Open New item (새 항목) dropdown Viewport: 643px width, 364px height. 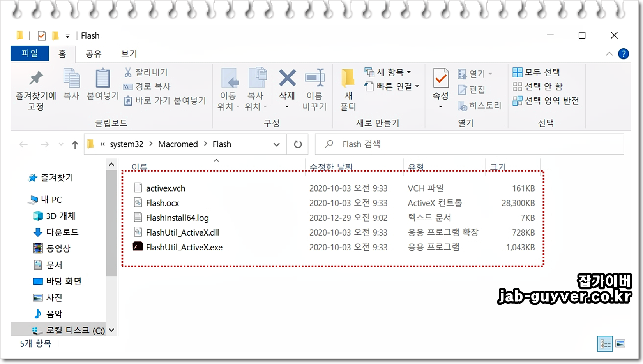[x=388, y=72]
